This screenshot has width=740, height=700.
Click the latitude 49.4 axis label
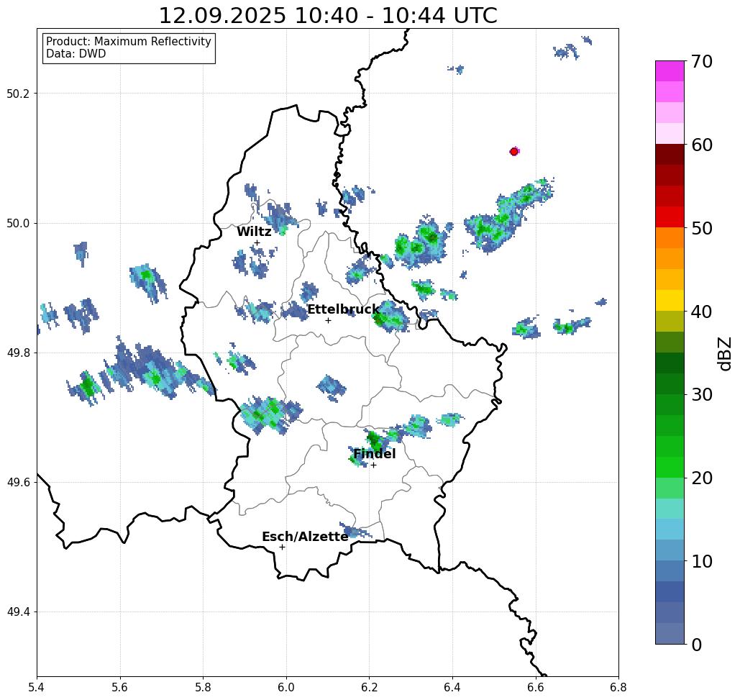click(18, 612)
